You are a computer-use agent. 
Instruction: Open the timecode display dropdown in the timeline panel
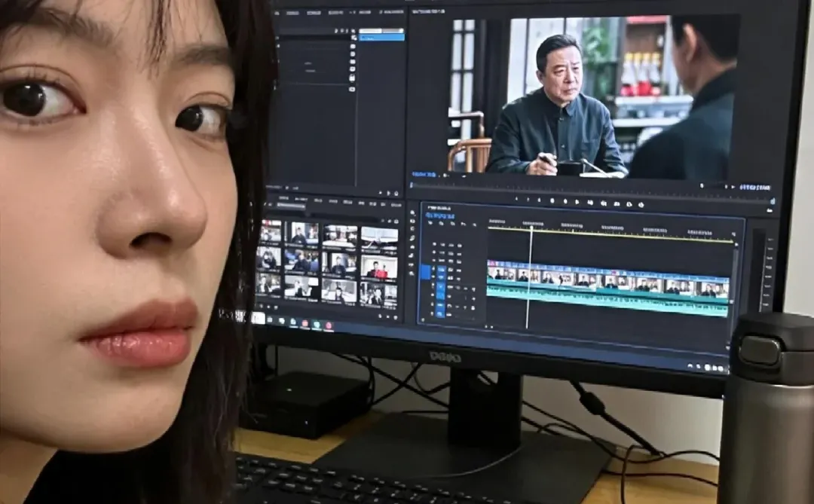click(x=440, y=215)
